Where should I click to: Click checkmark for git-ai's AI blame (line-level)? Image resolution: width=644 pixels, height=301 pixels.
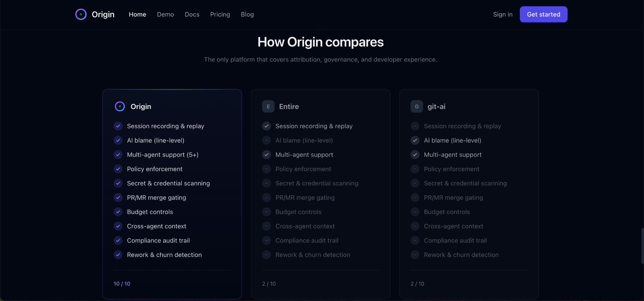(415, 140)
